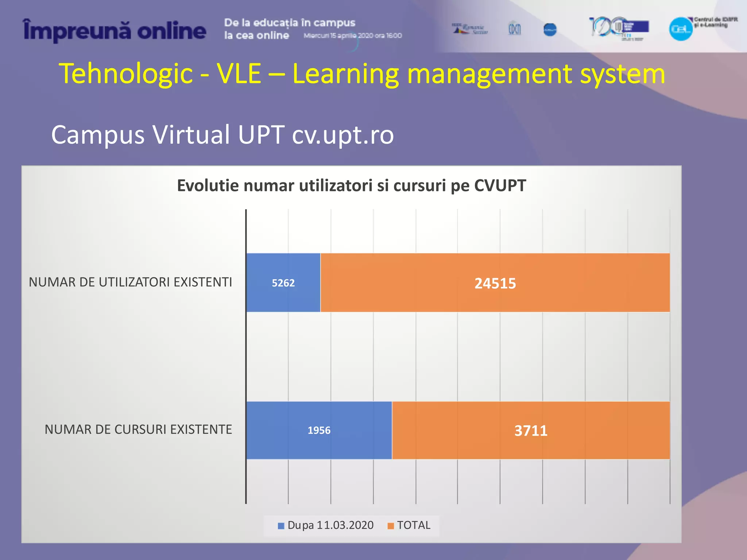Select the orange bar labeled 3711

coord(531,430)
